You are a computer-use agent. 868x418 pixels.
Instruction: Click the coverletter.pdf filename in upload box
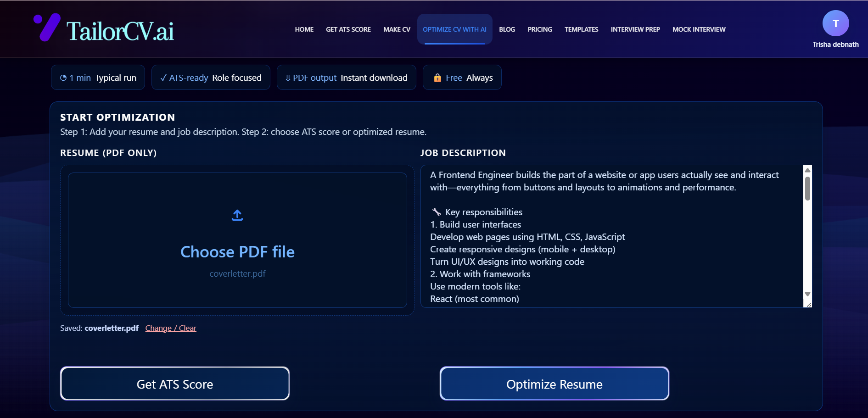(237, 273)
